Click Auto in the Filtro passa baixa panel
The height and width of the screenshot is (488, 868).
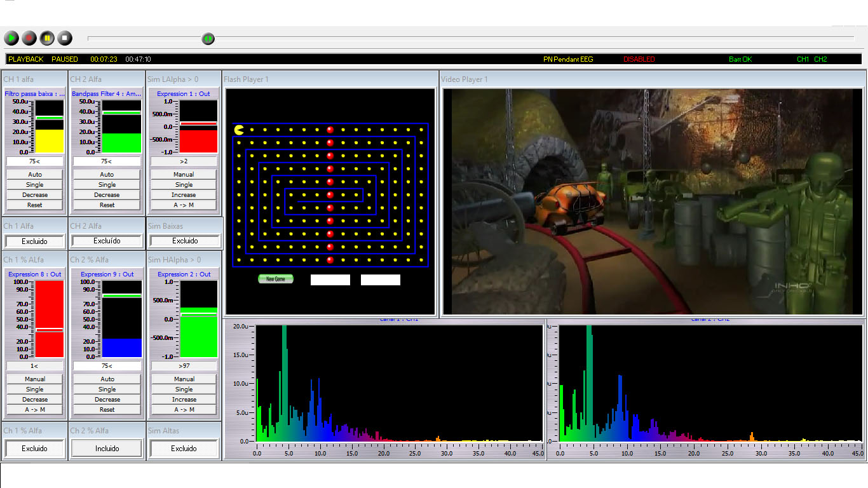(35, 174)
